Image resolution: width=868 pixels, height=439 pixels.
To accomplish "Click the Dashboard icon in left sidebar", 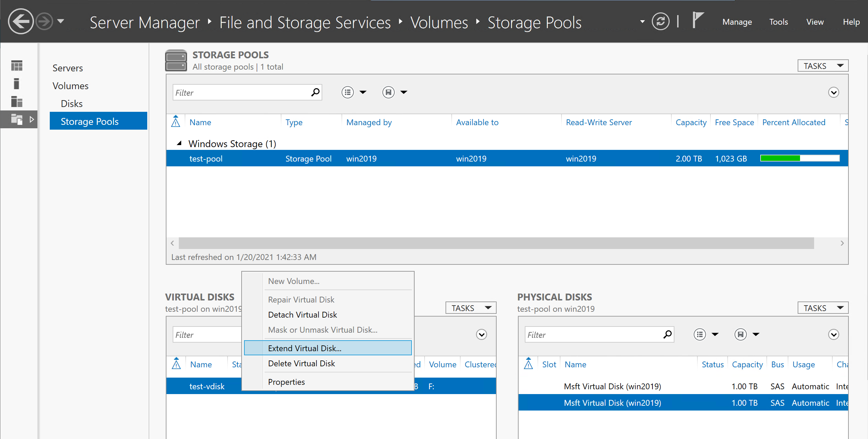I will (x=16, y=65).
